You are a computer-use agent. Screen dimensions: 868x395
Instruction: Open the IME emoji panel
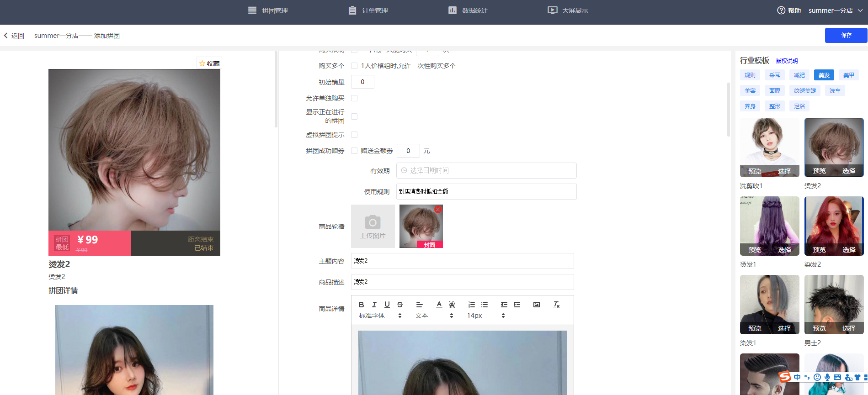(x=817, y=377)
